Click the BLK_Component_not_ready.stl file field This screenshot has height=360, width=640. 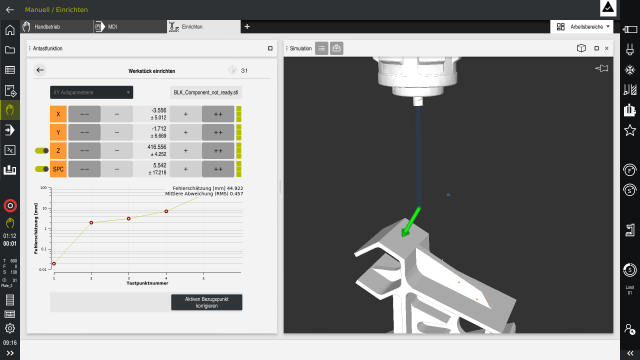click(206, 92)
